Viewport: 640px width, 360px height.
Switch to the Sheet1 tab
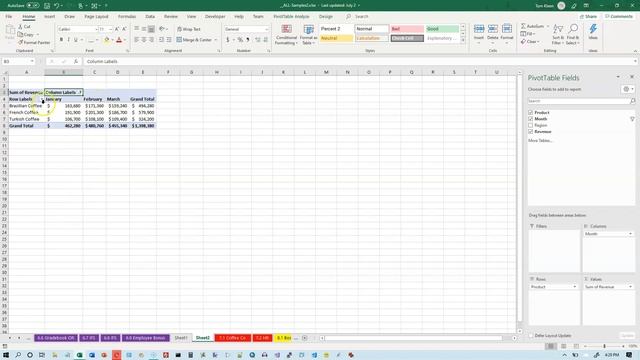tap(181, 338)
